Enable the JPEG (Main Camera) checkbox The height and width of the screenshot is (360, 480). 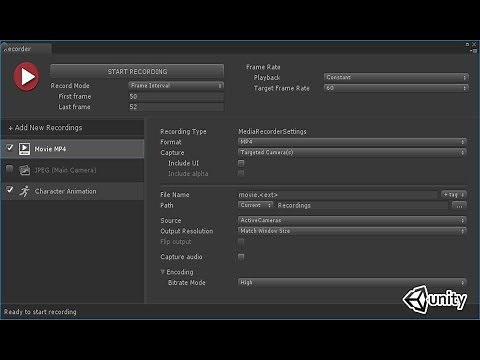click(x=10, y=169)
